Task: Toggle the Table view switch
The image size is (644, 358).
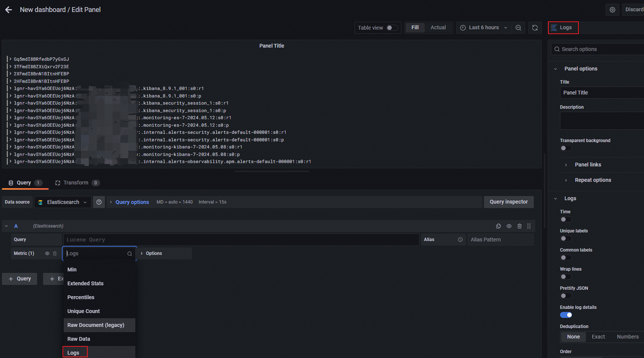Action: tap(392, 28)
